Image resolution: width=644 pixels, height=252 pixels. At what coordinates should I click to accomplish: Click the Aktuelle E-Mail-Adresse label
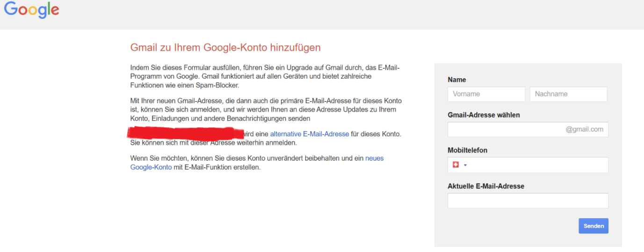pyautogui.click(x=486, y=186)
